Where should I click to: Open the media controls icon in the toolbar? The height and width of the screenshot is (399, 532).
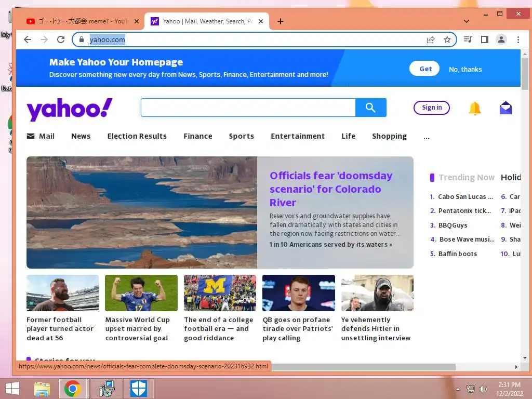tap(468, 39)
